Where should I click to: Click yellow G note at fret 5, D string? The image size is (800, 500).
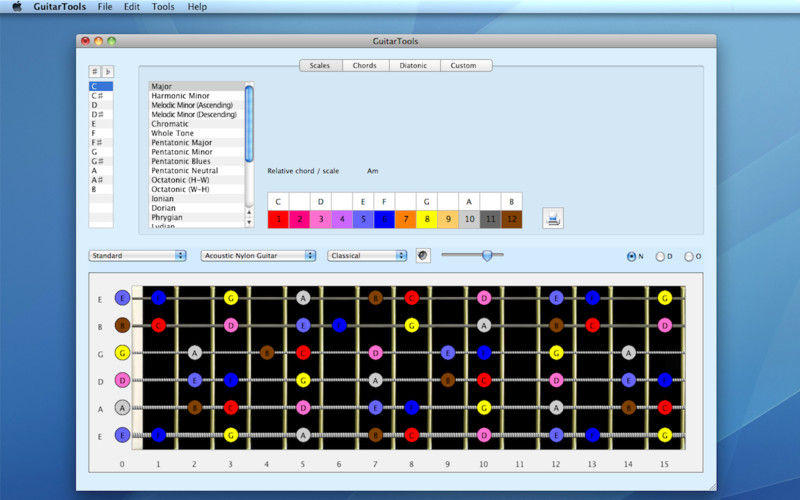(303, 380)
